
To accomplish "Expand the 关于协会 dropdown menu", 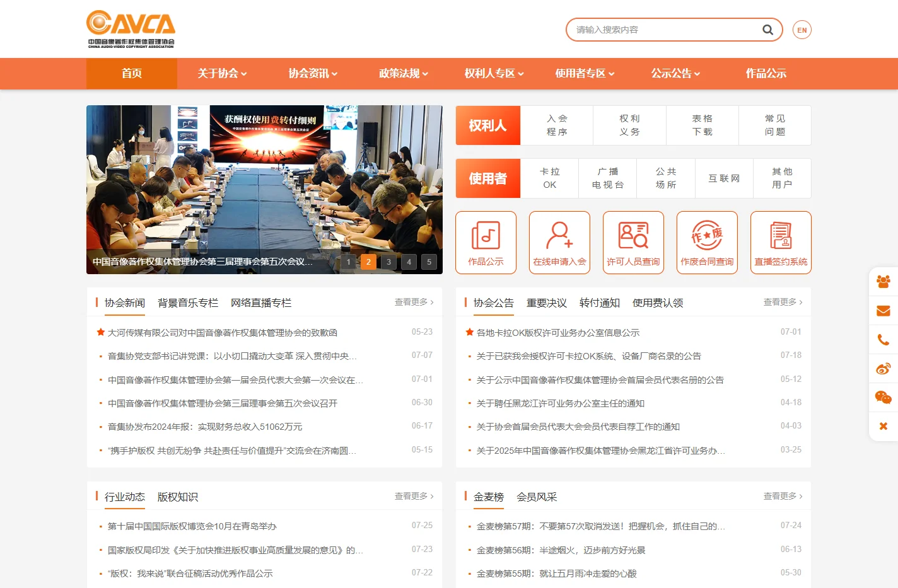I will click(222, 73).
